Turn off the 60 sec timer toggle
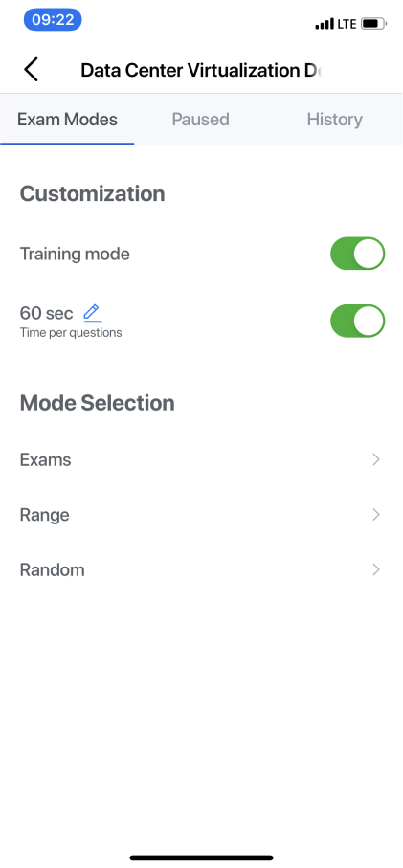This screenshot has height=868, width=403. [358, 321]
